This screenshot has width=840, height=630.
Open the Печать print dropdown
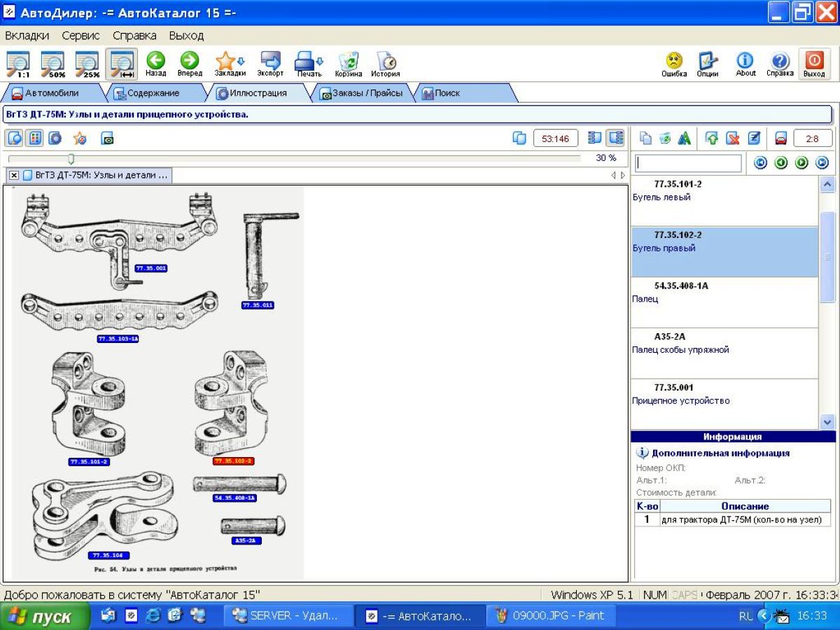click(x=308, y=63)
